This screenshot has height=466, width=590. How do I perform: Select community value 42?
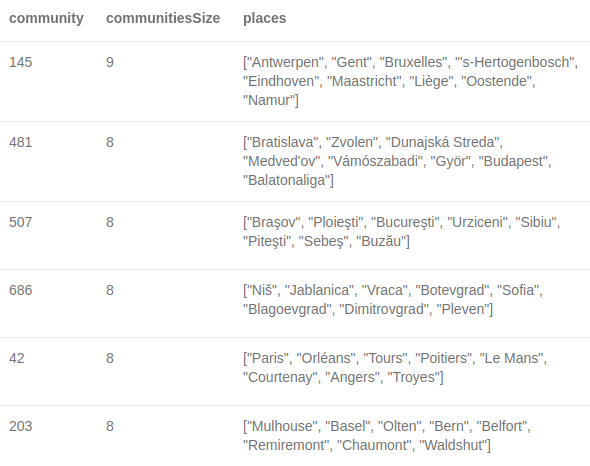(17, 358)
